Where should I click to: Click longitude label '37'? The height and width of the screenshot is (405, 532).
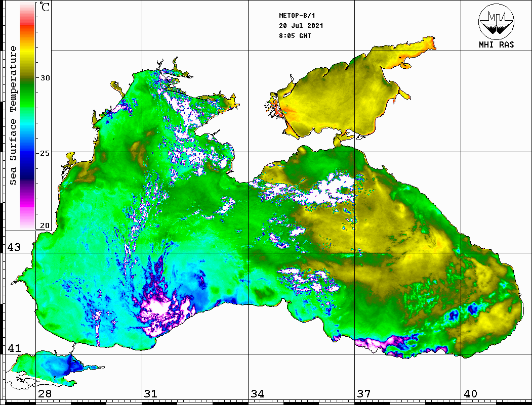[364, 394]
